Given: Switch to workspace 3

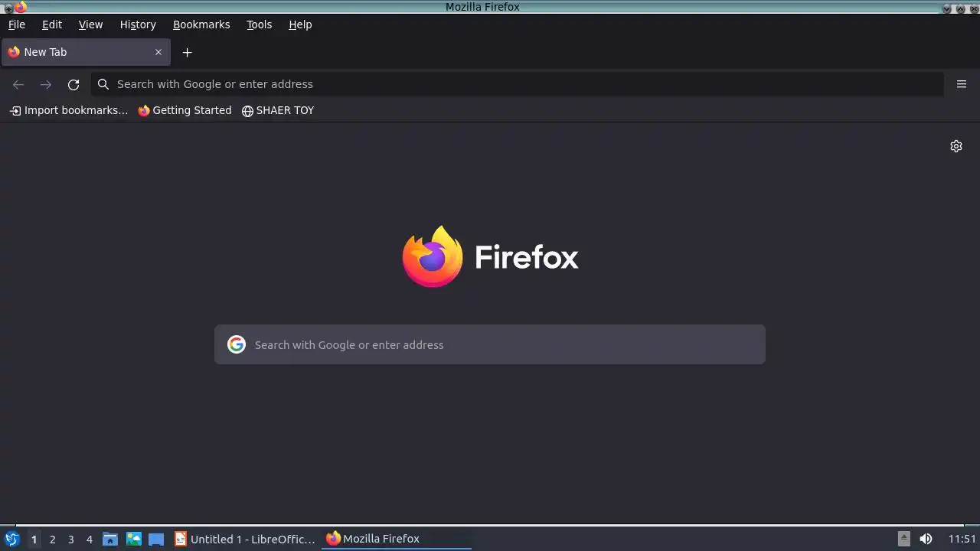Looking at the screenshot, I should click(70, 539).
